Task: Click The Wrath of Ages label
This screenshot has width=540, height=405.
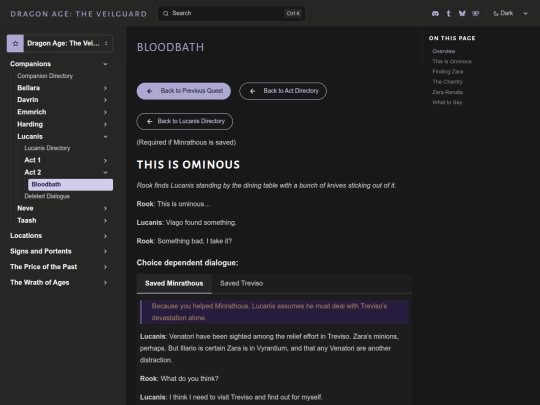Action: (40, 283)
